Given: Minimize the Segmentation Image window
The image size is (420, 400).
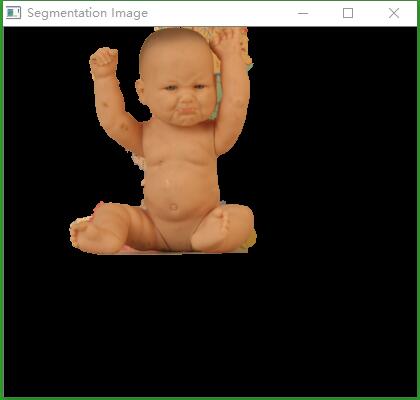Looking at the screenshot, I should pos(303,13).
